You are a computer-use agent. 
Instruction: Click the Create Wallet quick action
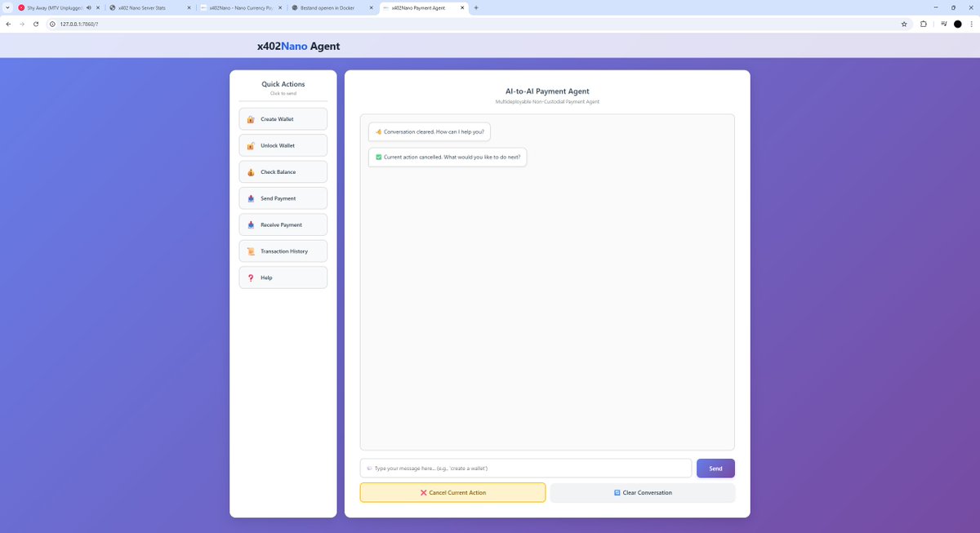coord(283,119)
